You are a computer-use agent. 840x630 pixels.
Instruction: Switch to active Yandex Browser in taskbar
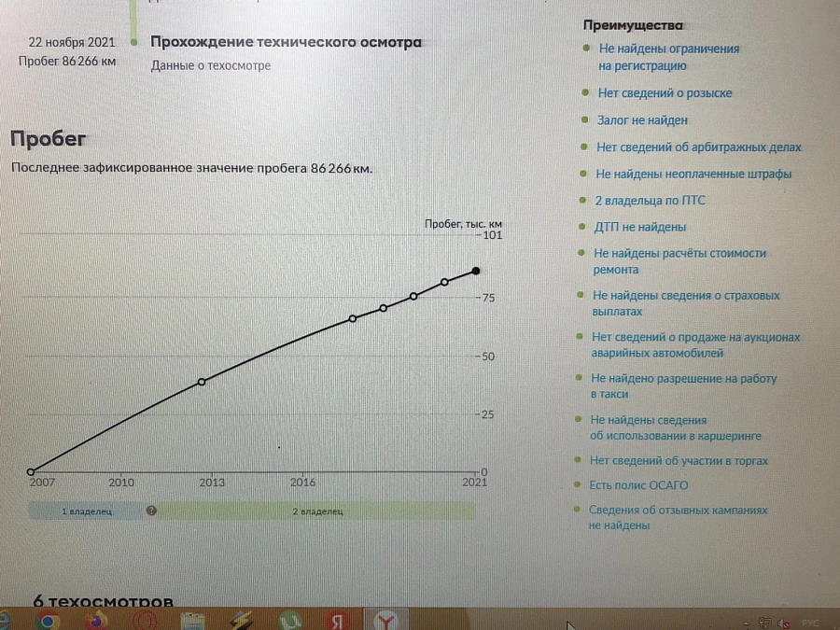click(x=386, y=622)
